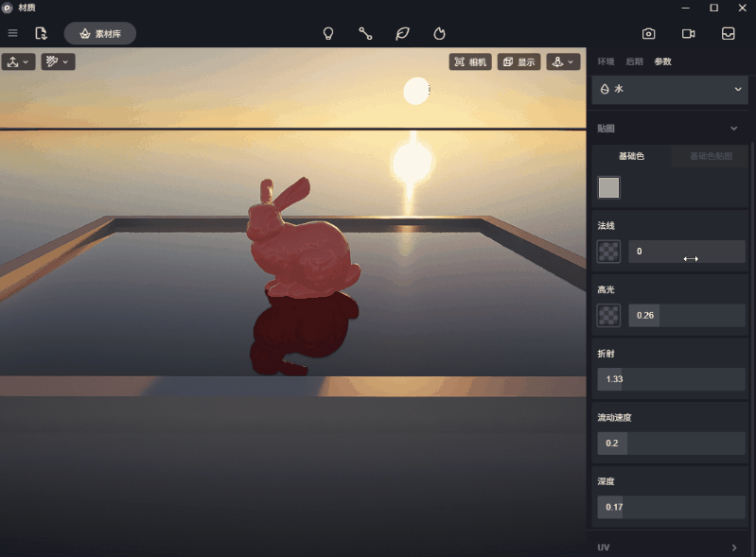Select the path node tool icon
This screenshot has width=756, height=557.
coord(365,33)
